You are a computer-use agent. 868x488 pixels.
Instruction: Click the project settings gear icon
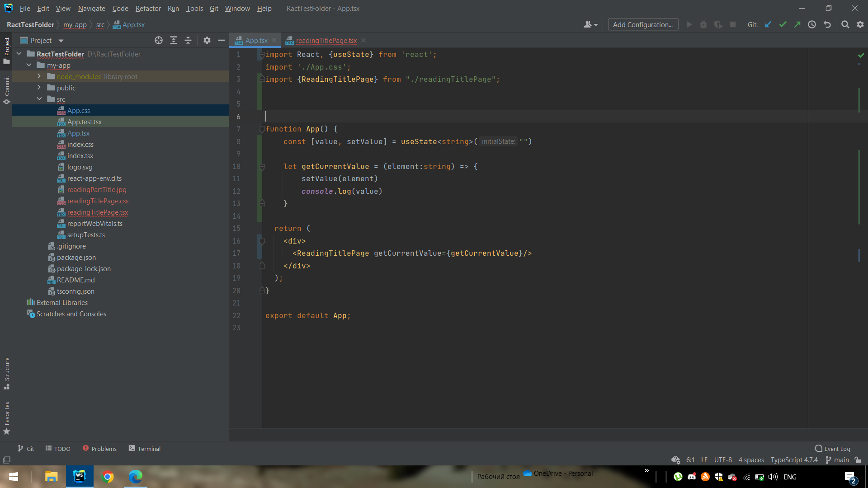click(207, 40)
